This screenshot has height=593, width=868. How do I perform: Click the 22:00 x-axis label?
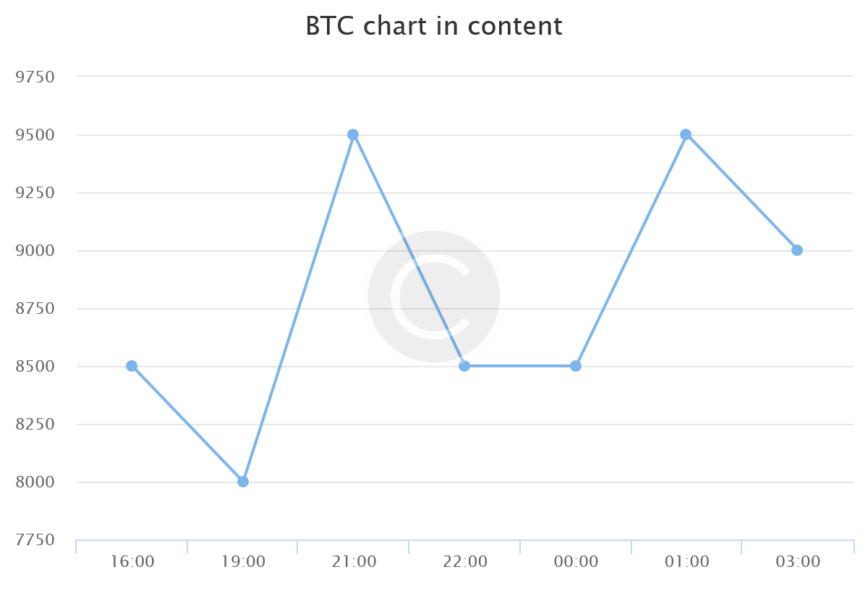tap(465, 562)
